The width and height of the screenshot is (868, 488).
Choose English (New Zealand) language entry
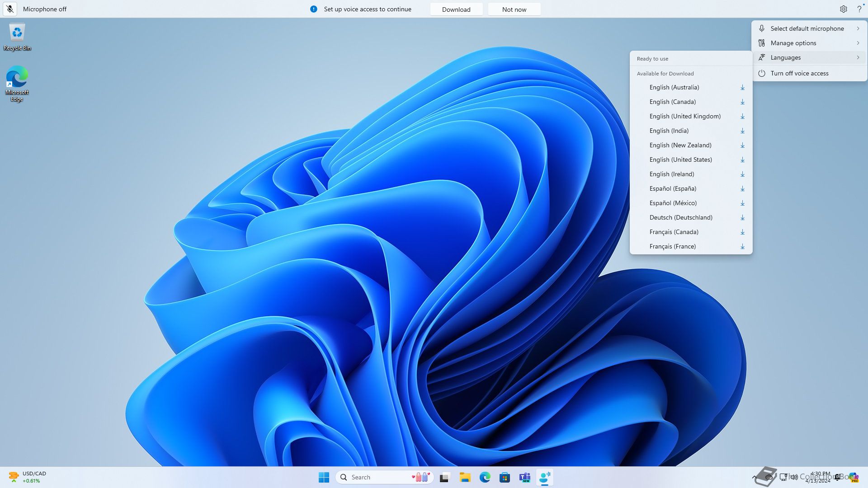(x=691, y=145)
